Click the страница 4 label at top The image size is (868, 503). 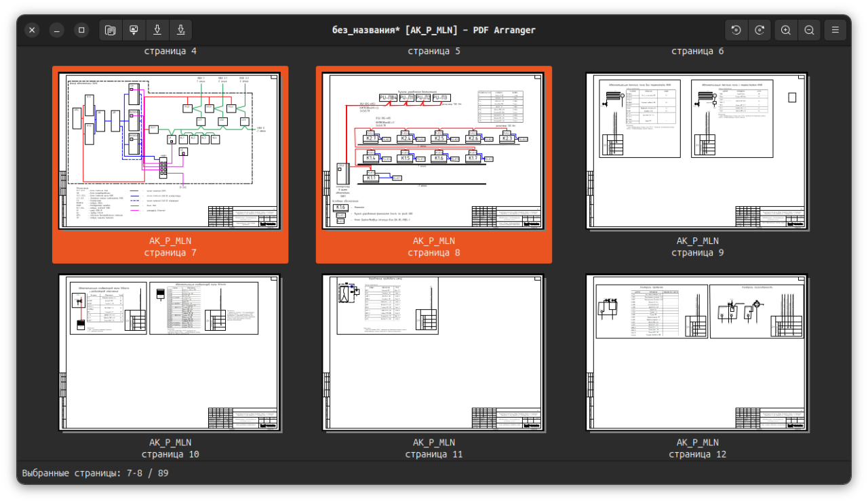(x=170, y=51)
